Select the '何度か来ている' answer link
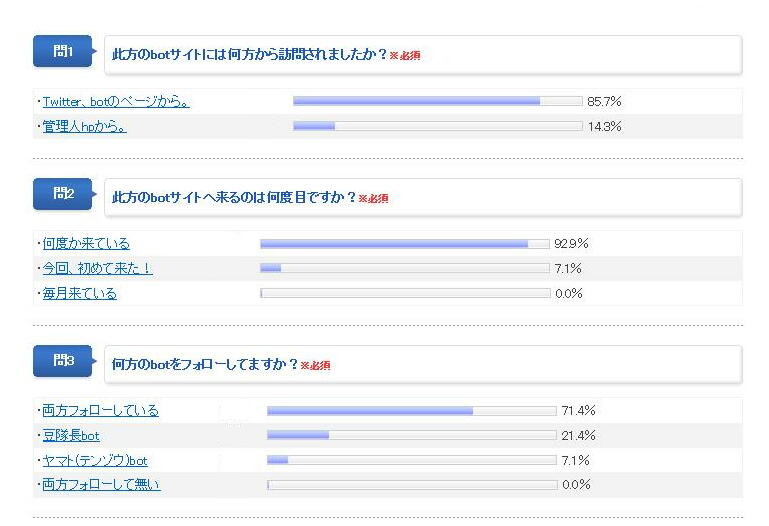This screenshot has width=769, height=526. 86,243
